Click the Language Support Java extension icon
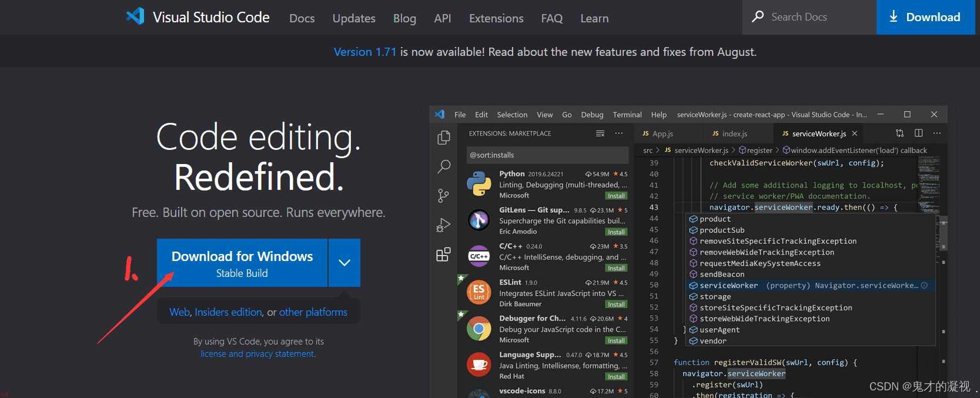980x398 pixels. [x=479, y=364]
